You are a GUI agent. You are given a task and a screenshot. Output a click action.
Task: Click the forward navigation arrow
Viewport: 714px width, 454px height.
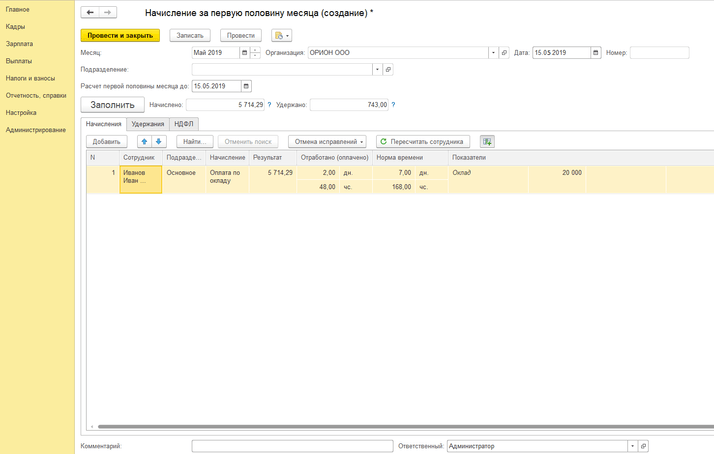[108, 13]
